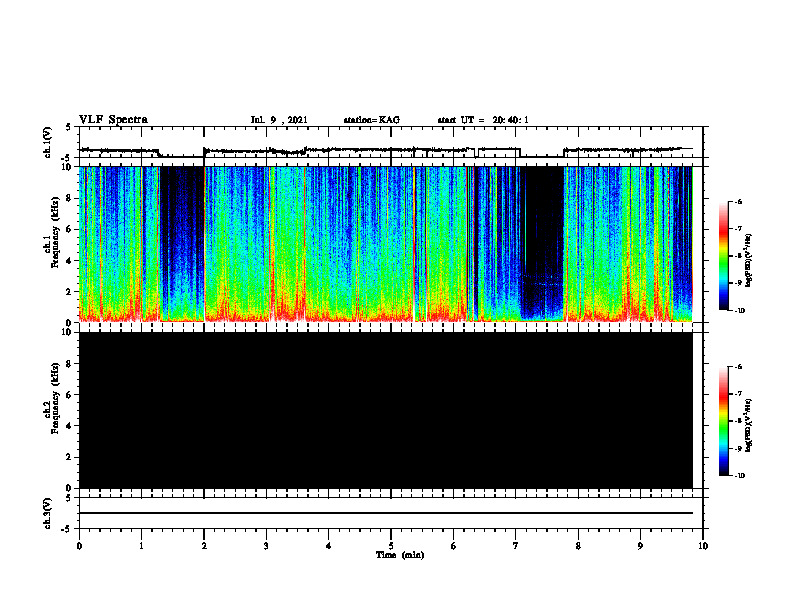Click time axis tick label "0"
Image resolution: width=792 pixels, height=612 pixels.
[79, 546]
